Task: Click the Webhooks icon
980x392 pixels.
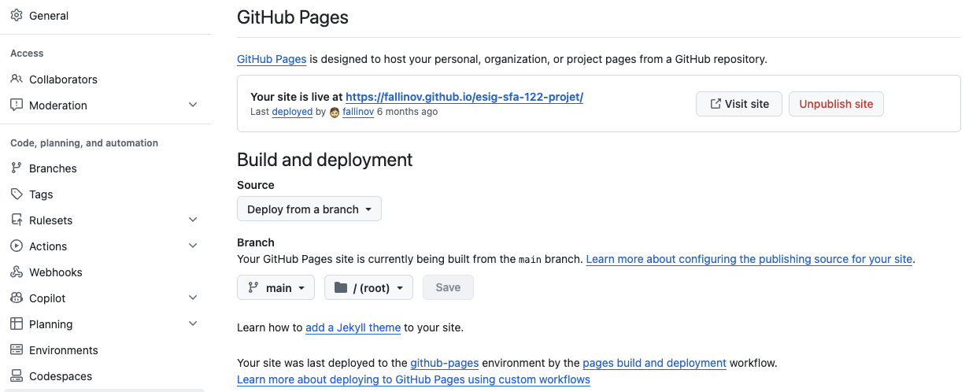Action: (17, 272)
